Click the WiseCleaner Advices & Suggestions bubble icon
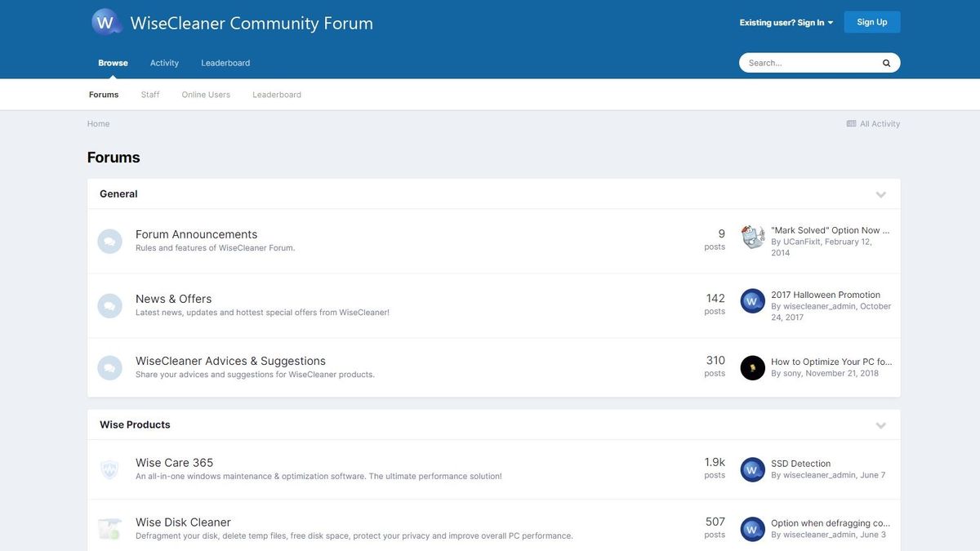Viewport: 980px width, 551px height. pyautogui.click(x=109, y=367)
